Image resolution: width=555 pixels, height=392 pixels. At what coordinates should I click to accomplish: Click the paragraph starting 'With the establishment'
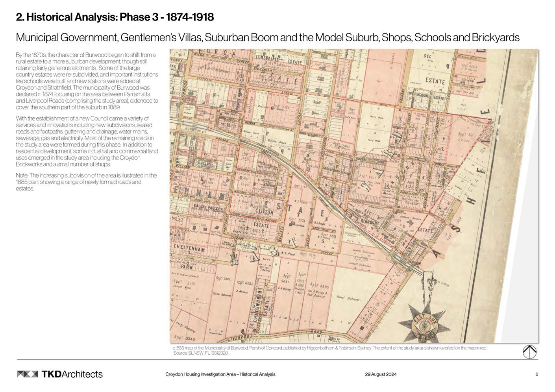pyautogui.click(x=87, y=141)
